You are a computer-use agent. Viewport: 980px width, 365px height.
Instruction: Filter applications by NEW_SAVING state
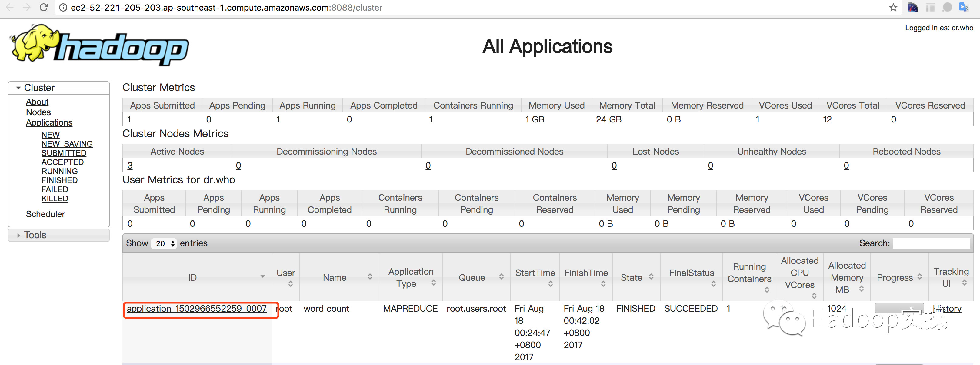(x=67, y=144)
